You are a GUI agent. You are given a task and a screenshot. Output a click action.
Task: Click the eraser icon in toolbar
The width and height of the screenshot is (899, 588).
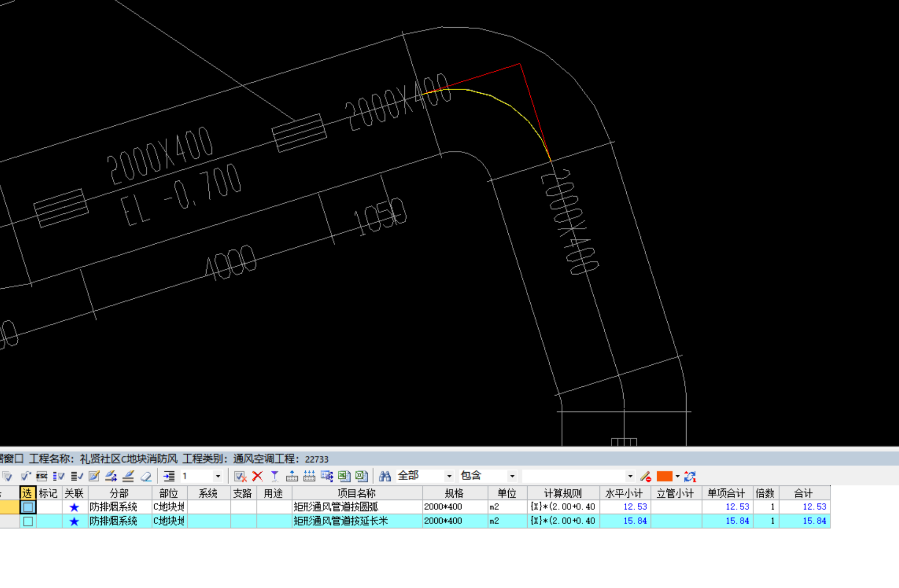click(146, 476)
